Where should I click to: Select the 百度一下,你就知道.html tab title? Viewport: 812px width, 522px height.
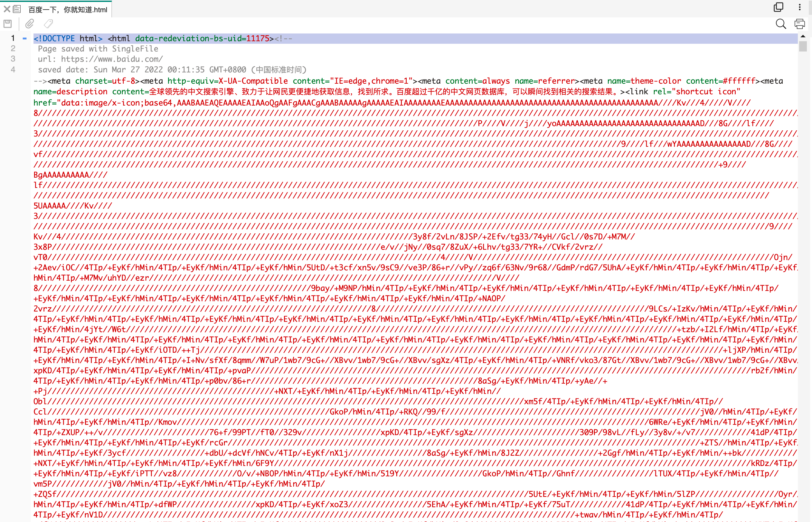pyautogui.click(x=68, y=10)
